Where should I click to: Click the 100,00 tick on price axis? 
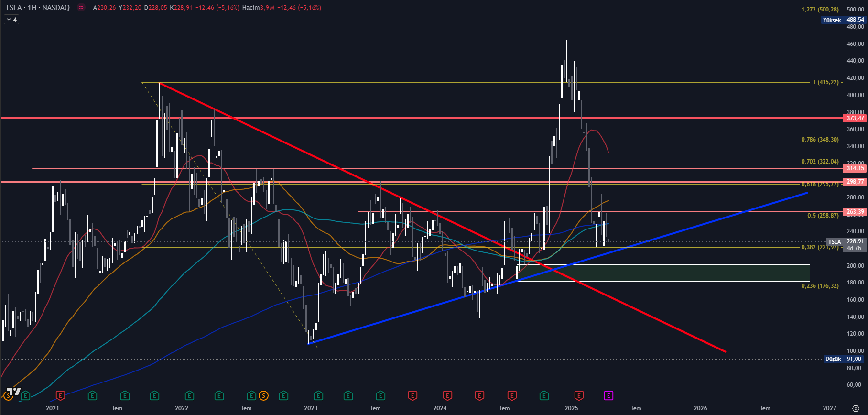point(855,351)
